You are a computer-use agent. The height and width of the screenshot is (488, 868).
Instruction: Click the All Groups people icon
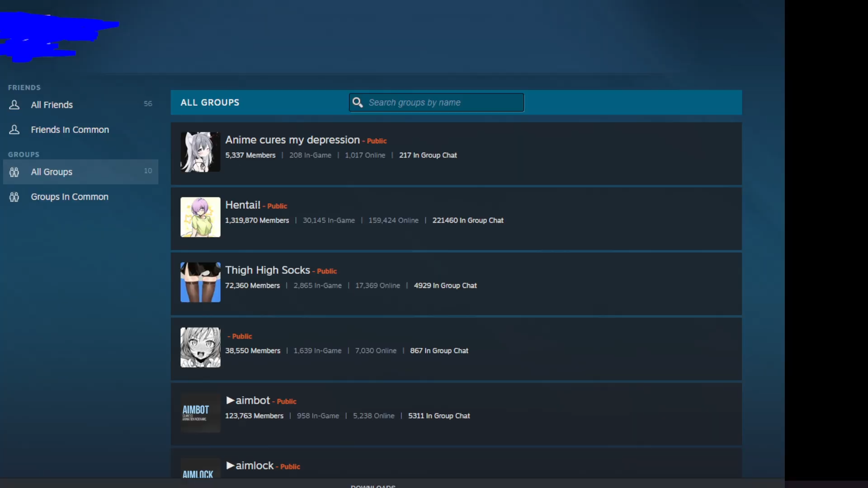coord(14,172)
